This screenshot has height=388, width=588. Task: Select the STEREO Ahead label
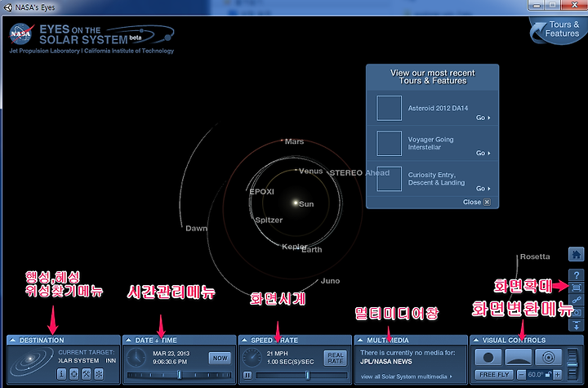[359, 172]
